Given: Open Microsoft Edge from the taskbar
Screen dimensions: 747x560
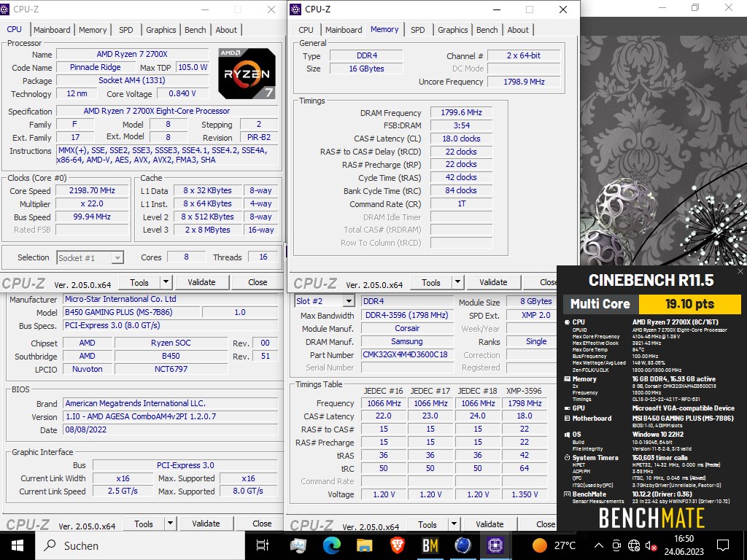Looking at the screenshot, I should (332, 545).
